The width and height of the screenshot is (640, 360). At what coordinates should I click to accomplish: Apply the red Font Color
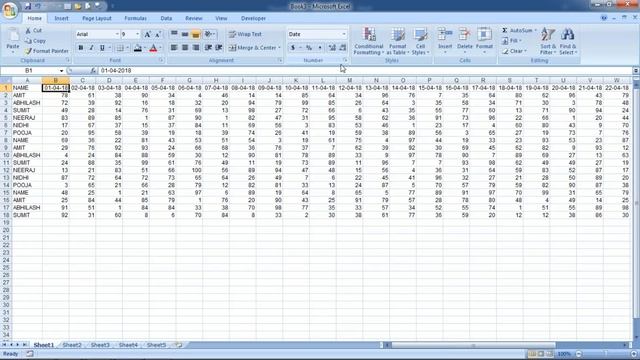pos(153,48)
